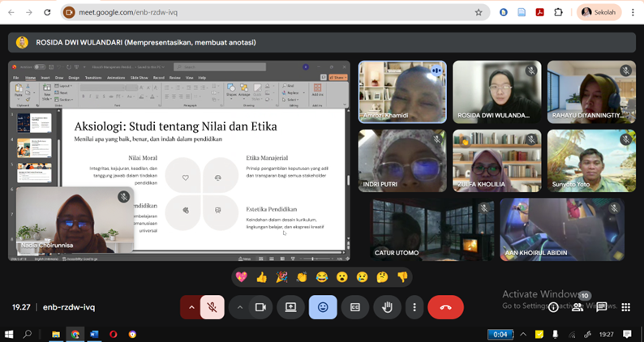Expand audio settings arrow beside microphone
Image resolution: width=644 pixels, height=342 pixels.
click(x=191, y=307)
